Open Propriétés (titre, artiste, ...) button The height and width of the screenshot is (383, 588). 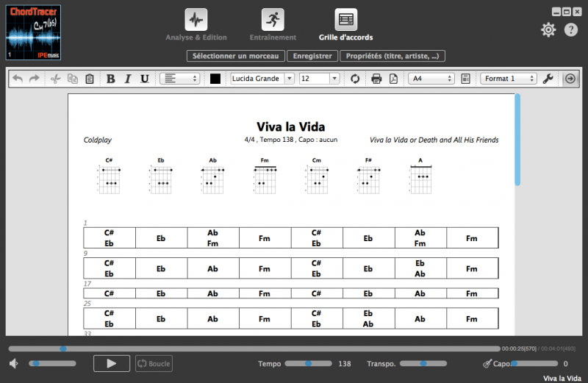pos(392,56)
